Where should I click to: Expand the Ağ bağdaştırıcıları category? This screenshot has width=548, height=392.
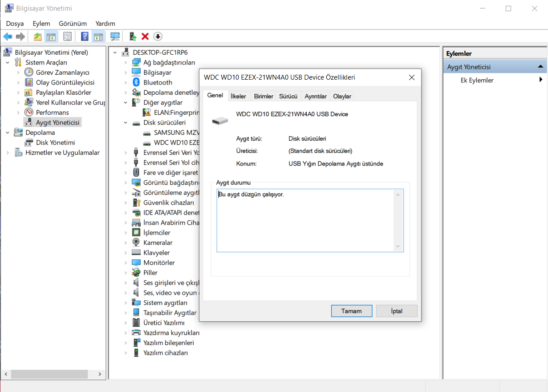[126, 62]
